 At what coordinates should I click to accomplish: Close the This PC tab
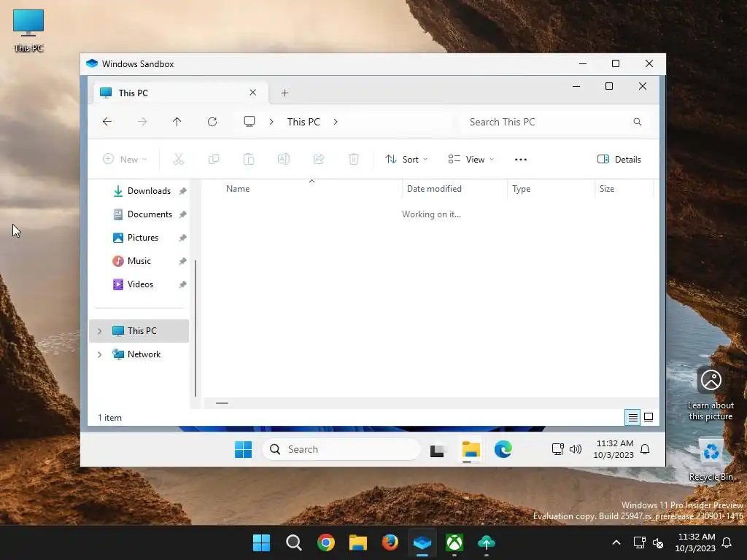click(x=253, y=93)
